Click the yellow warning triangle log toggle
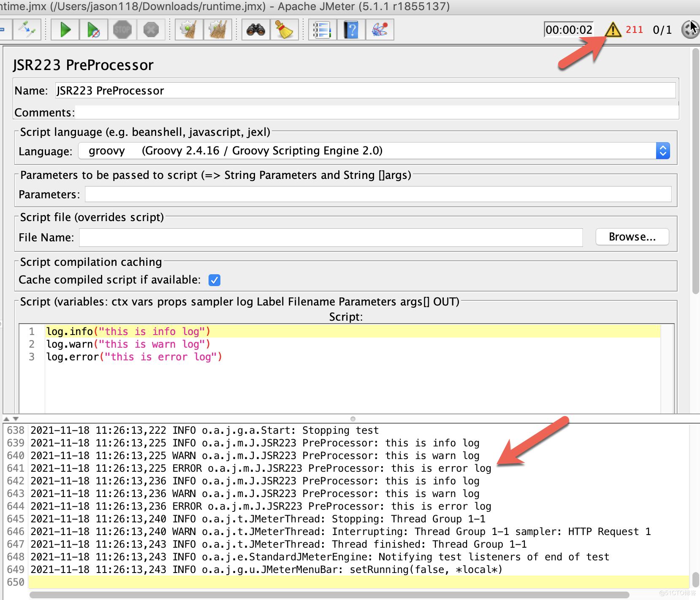This screenshot has width=700, height=600. [613, 30]
